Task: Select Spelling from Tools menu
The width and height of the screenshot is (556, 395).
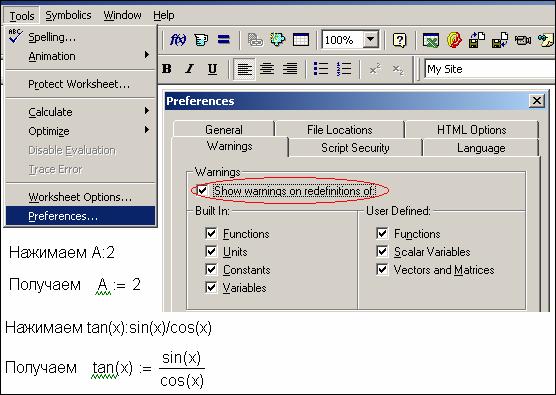Action: [80, 37]
